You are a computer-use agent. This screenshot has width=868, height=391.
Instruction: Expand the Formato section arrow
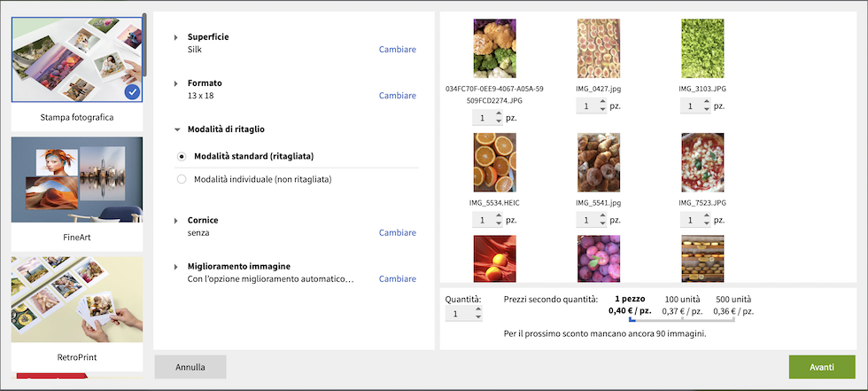pyautogui.click(x=177, y=83)
